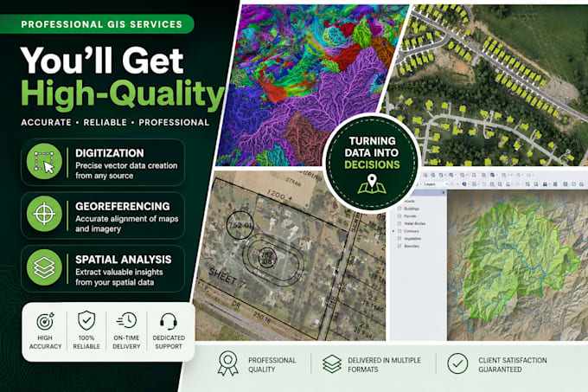The width and height of the screenshot is (588, 392).
Task: Toggle the Parcels layer checkbox
Action: click(x=399, y=216)
